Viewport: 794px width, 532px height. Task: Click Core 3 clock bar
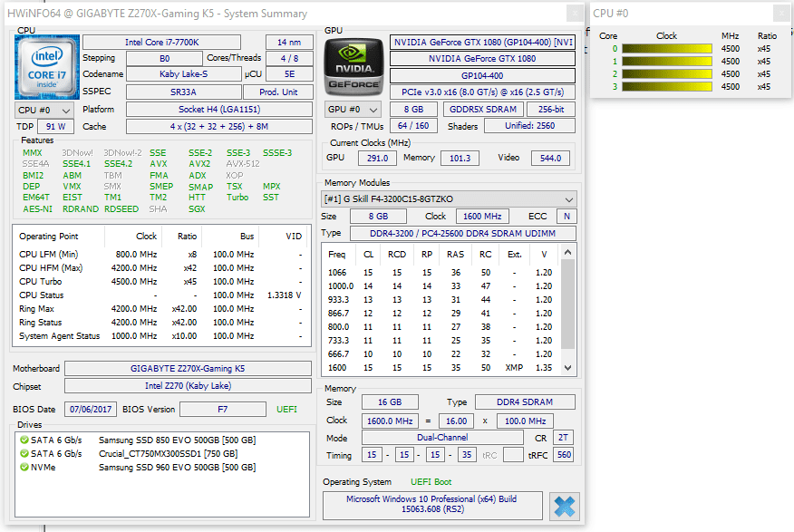pos(667,87)
